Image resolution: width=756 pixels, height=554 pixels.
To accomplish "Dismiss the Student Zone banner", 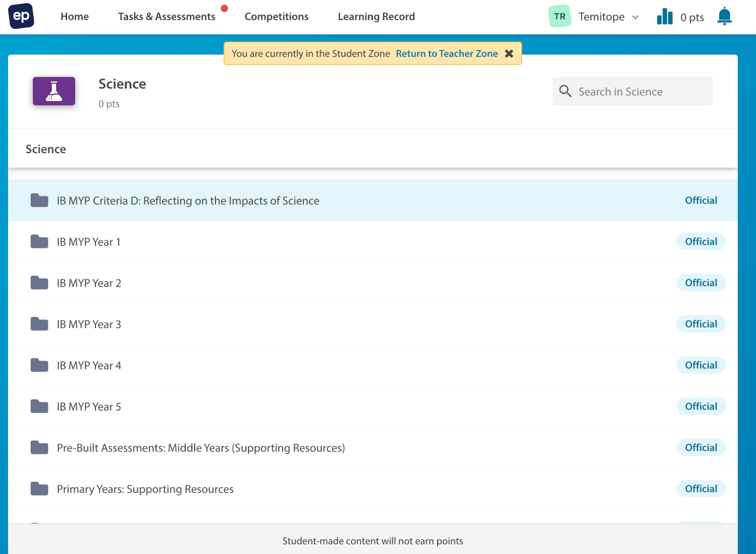I will 509,53.
